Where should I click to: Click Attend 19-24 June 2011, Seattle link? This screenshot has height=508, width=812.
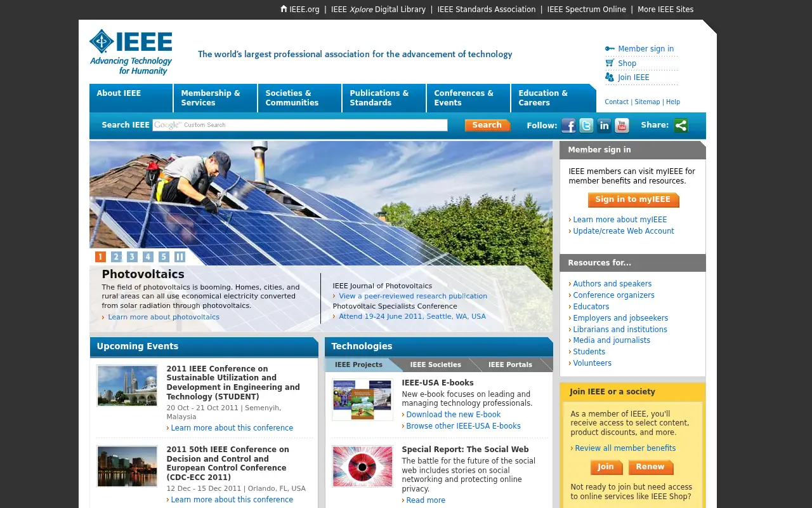pos(412,316)
